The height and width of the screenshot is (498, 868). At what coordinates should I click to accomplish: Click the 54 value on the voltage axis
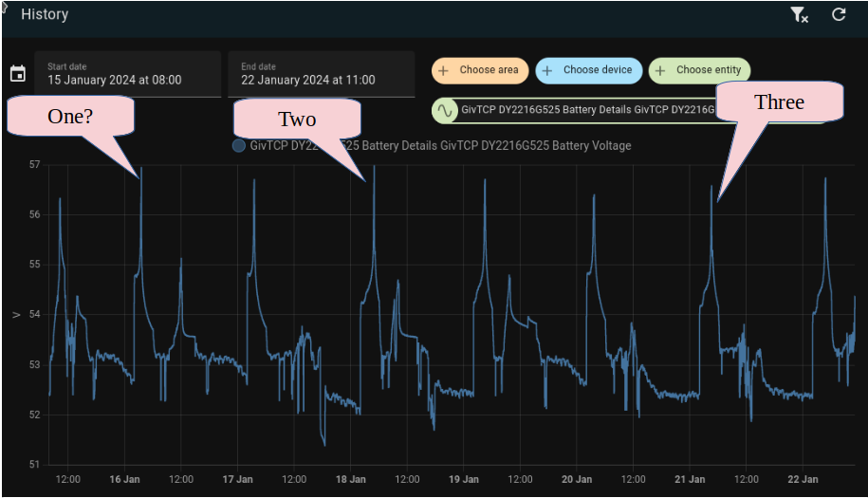click(x=34, y=314)
